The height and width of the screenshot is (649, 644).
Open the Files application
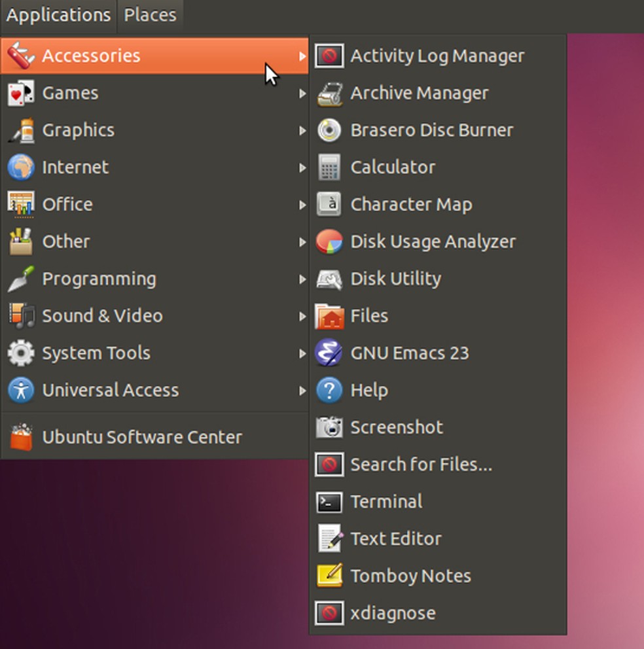pos(370,315)
